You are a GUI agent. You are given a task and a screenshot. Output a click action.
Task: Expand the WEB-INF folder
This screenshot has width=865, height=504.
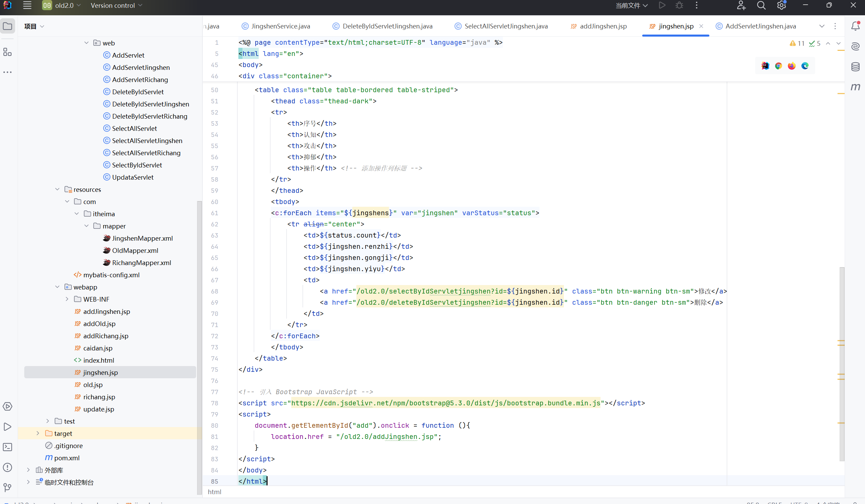(67, 299)
